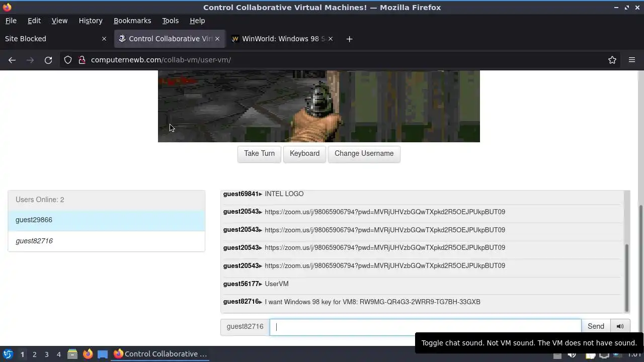Open the History menu
The width and height of the screenshot is (644, 362).
[x=91, y=21]
